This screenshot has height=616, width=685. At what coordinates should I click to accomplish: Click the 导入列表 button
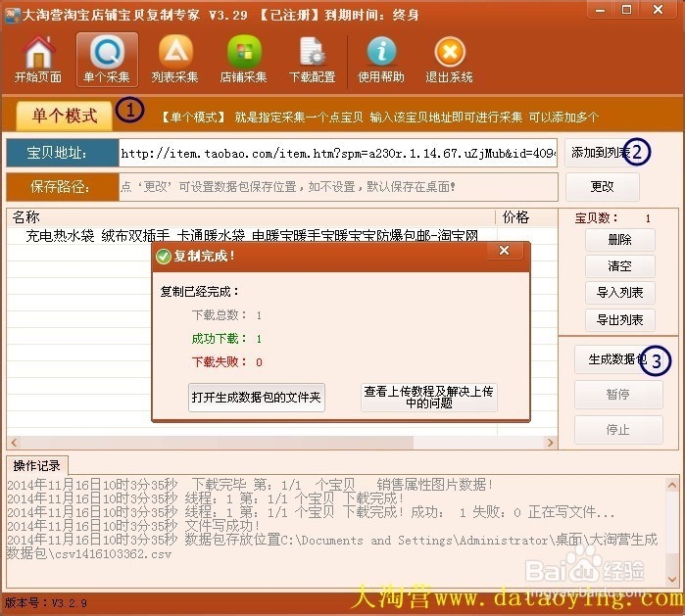pos(620,293)
